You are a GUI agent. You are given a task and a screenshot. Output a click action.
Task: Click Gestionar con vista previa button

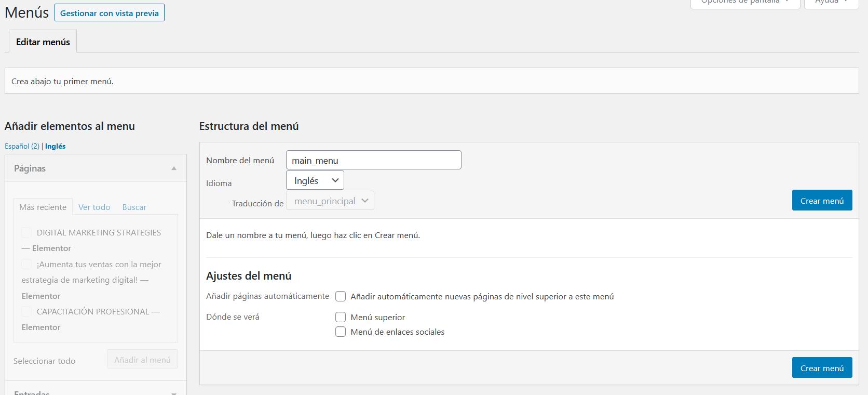109,13
